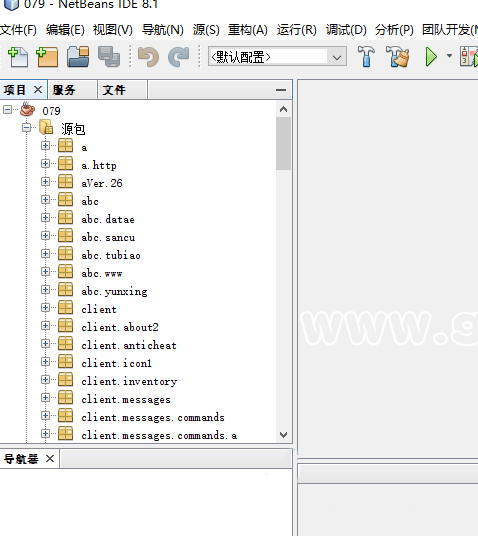
Task: Open Project using the folder icon
Action: click(78, 57)
